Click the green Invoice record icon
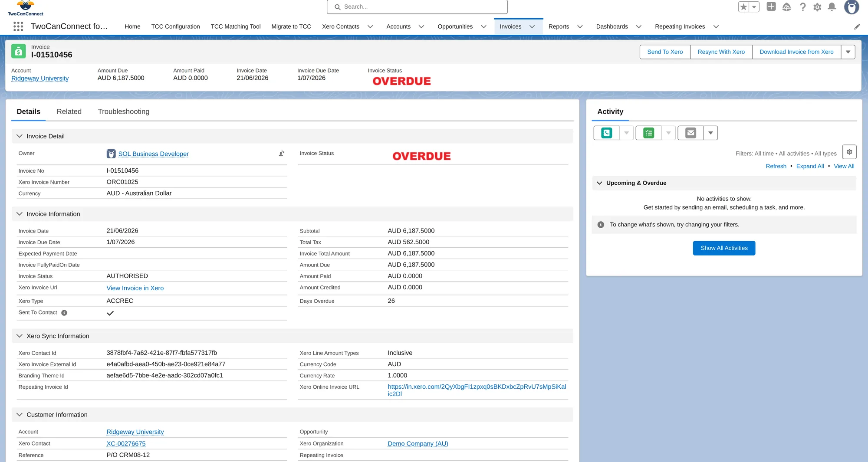Viewport: 868px width, 462px height. (x=19, y=51)
